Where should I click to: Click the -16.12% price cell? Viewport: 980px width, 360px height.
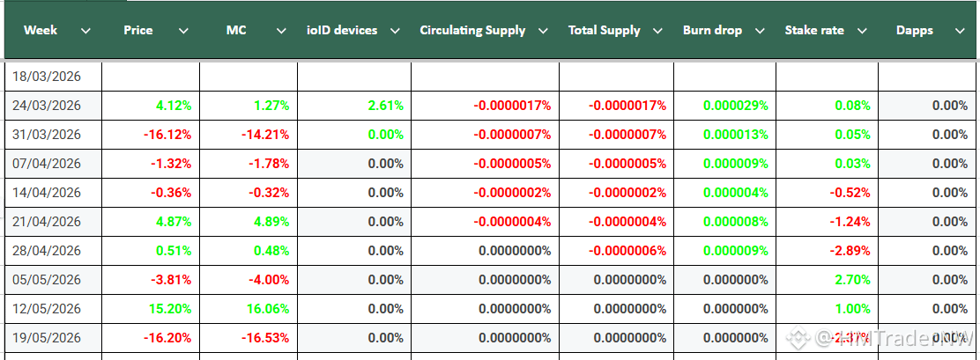pyautogui.click(x=150, y=135)
